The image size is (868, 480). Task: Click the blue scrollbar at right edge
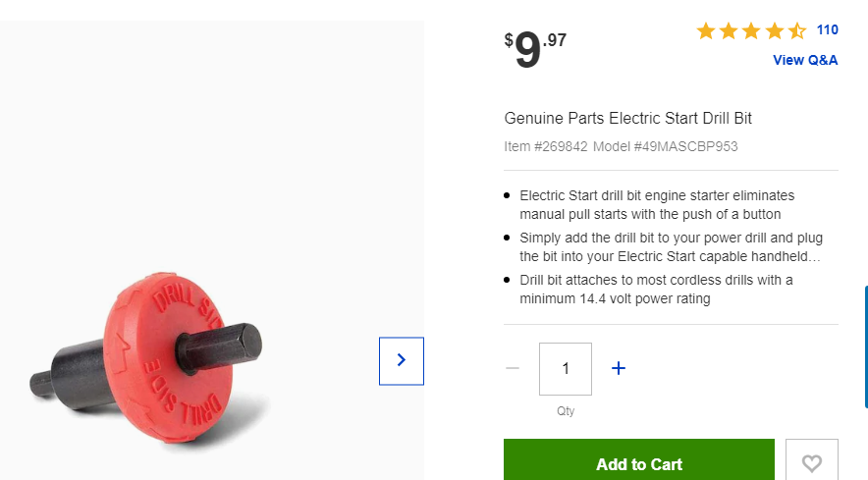(x=866, y=347)
